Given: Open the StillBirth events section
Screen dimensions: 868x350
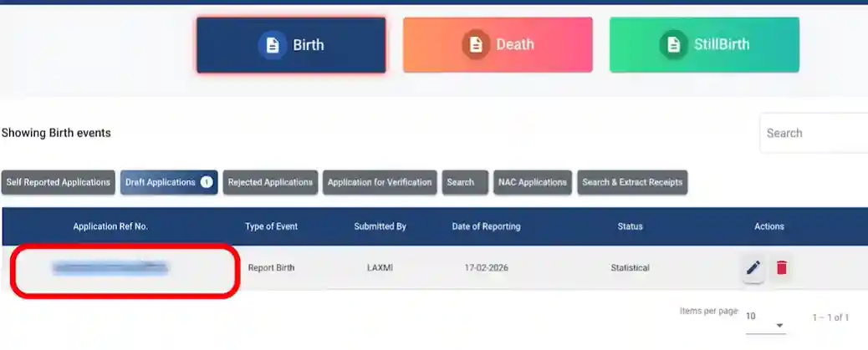Looking at the screenshot, I should (704, 45).
